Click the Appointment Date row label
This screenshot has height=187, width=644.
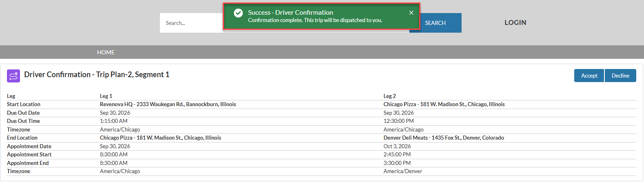pyautogui.click(x=29, y=146)
